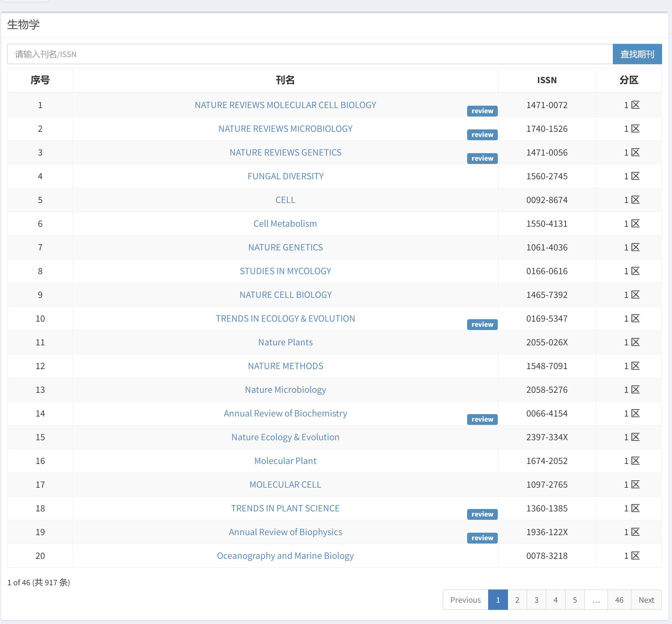Go to page 5 in pagination

(574, 600)
